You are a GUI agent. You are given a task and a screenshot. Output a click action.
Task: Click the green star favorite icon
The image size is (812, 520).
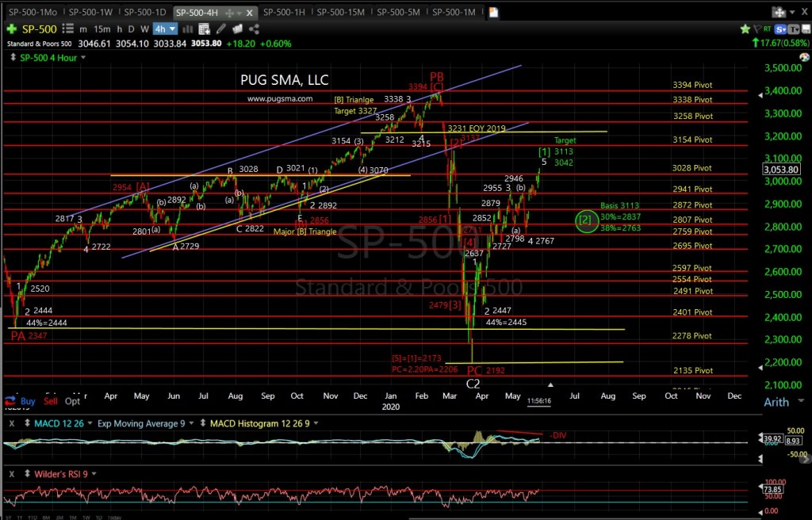click(x=745, y=29)
